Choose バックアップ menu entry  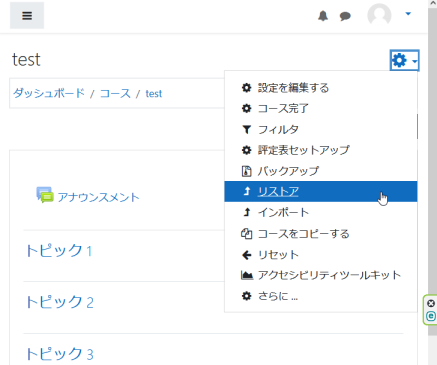coord(321,171)
